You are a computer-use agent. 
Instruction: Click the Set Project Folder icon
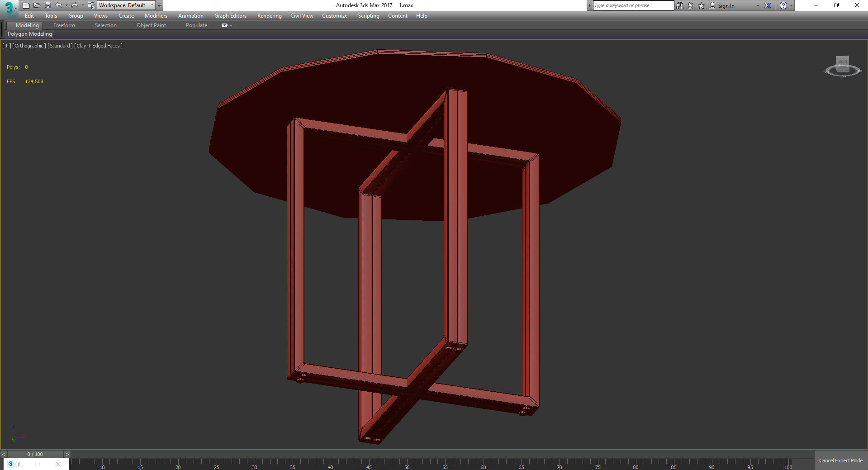click(x=91, y=5)
